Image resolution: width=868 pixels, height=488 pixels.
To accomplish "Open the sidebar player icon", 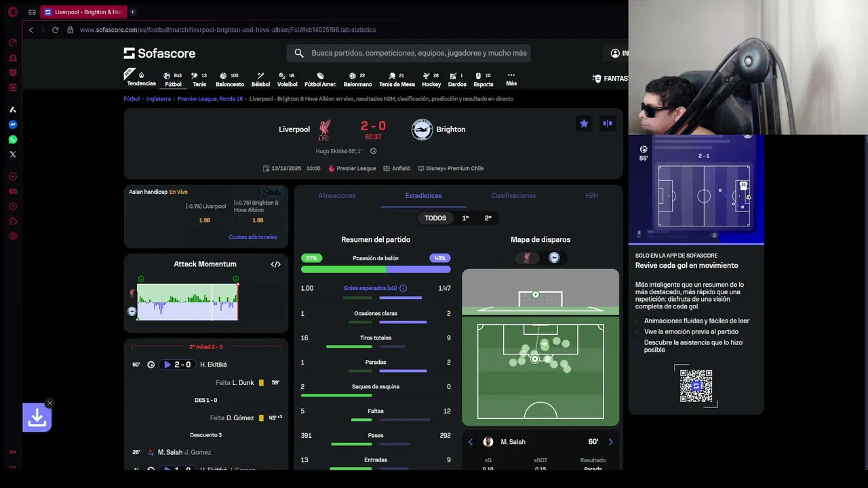I will point(13,176).
